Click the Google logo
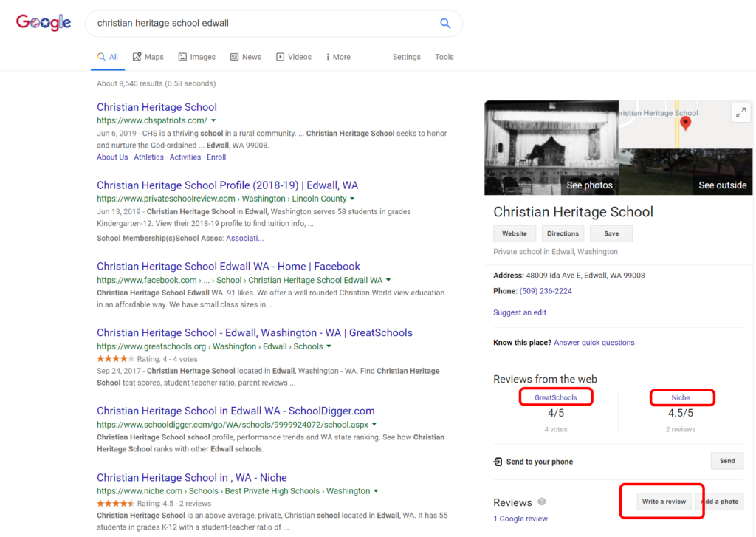Screen dimensions: 756x537 pos(44,22)
